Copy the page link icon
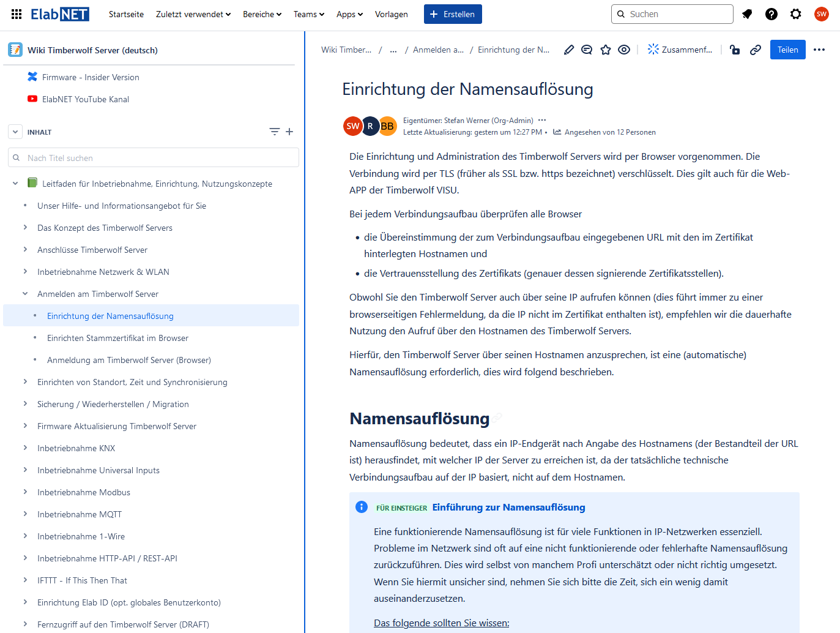This screenshot has width=840, height=633. pyautogui.click(x=756, y=50)
